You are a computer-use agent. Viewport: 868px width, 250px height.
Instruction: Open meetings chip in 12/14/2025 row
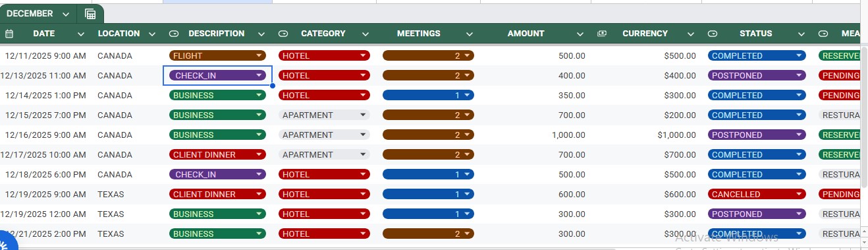tap(467, 96)
